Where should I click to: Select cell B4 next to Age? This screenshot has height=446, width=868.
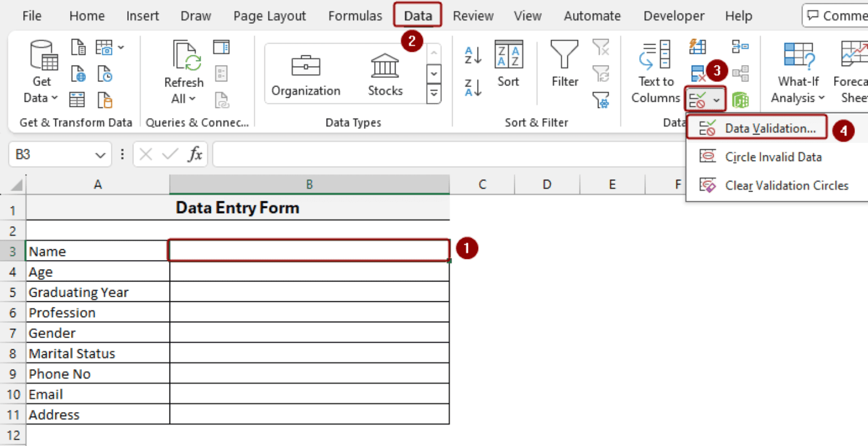click(x=309, y=271)
